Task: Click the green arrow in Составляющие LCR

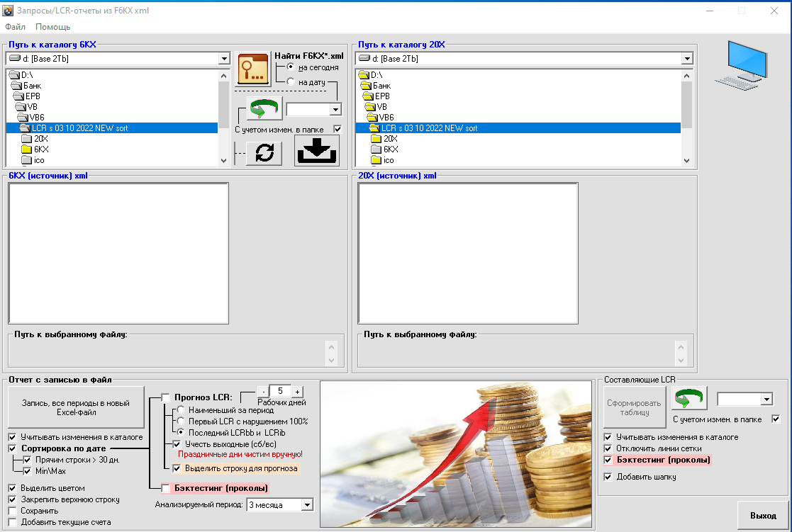Action: (x=689, y=398)
